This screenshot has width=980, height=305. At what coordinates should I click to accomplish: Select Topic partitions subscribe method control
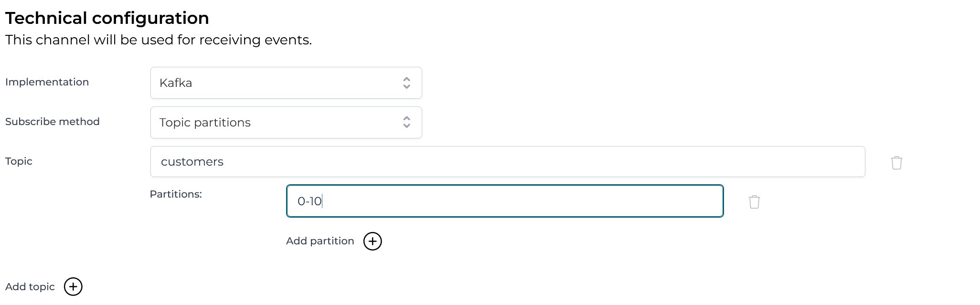[x=286, y=122]
